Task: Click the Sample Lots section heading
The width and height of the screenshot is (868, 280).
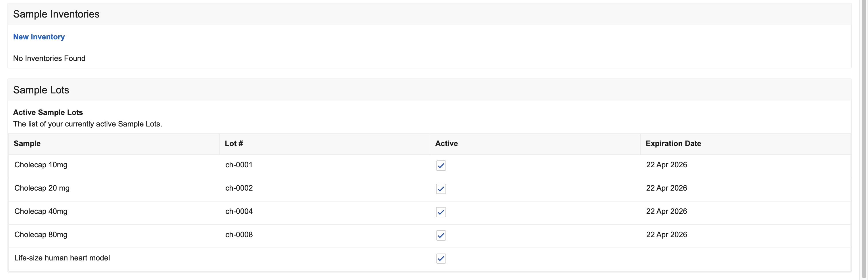Action: click(41, 90)
